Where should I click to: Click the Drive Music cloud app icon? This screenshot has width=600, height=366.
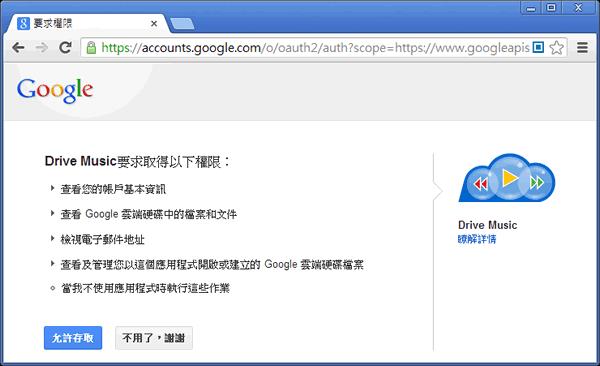click(x=507, y=178)
